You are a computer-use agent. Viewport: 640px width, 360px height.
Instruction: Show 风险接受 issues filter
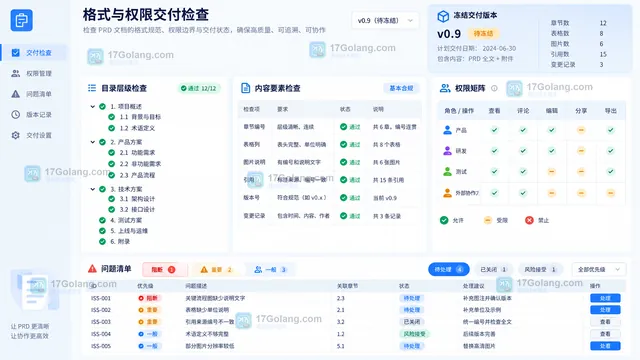point(540,269)
